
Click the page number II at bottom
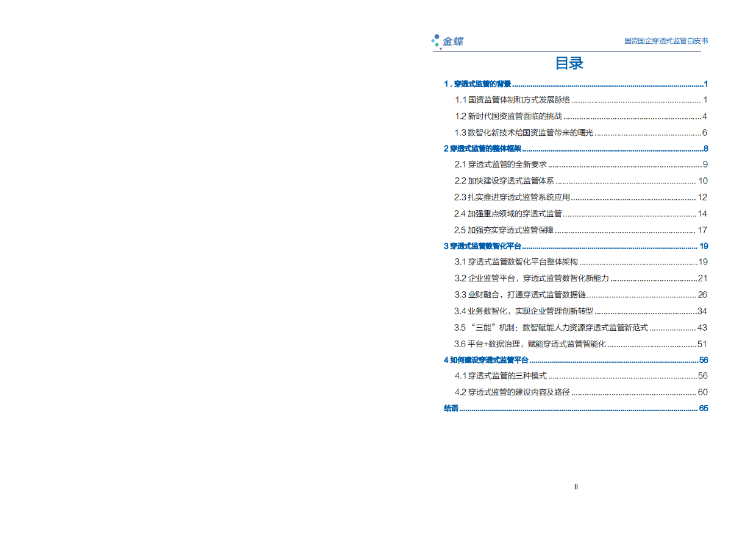576,487
